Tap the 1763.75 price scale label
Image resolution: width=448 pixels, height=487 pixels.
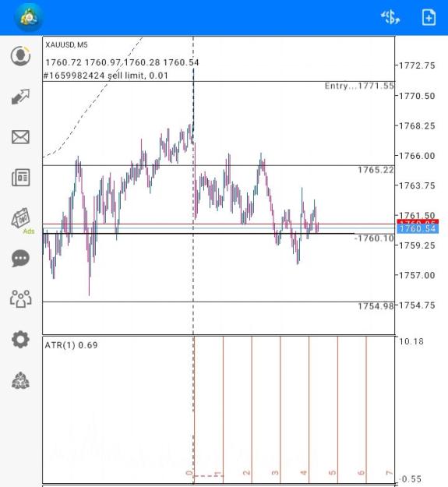[417, 185]
